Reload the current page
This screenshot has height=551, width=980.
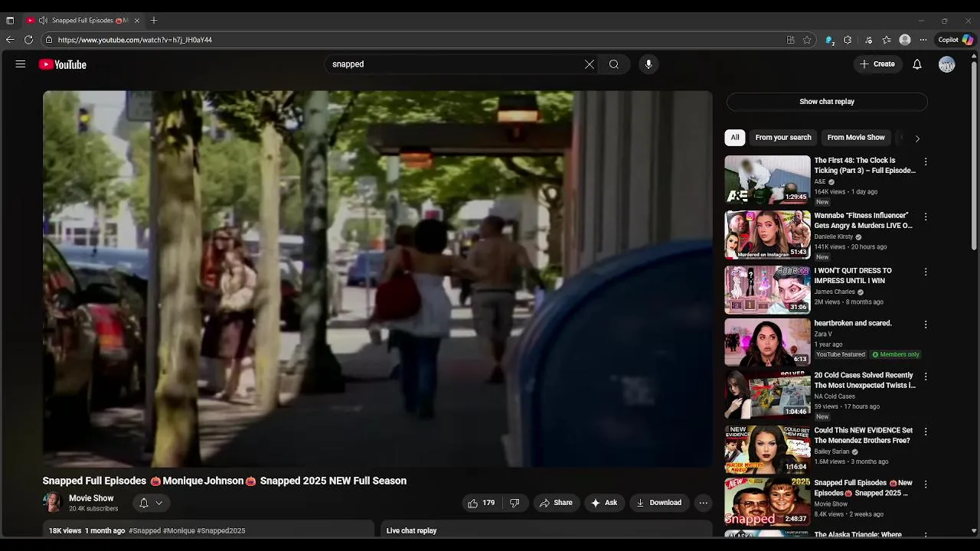pyautogui.click(x=29, y=40)
